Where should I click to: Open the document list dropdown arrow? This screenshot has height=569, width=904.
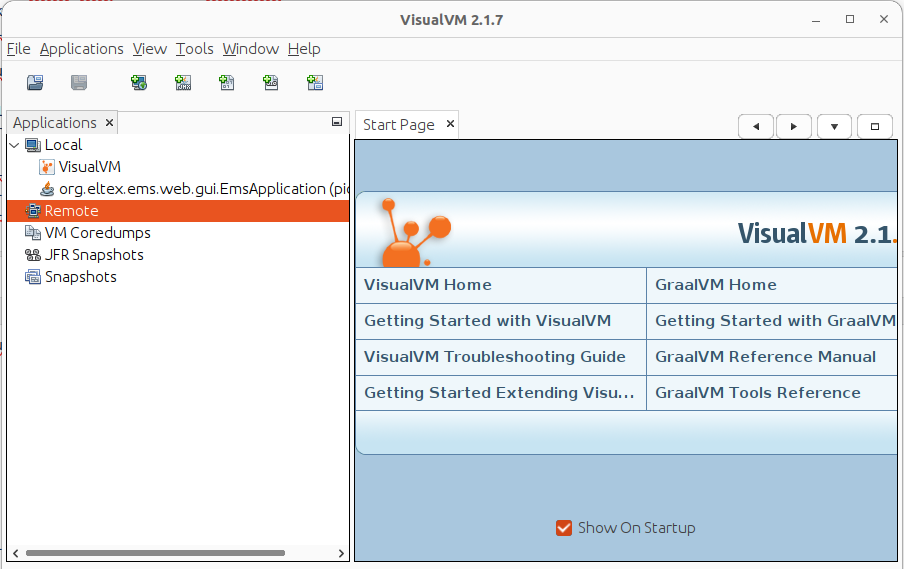[834, 127]
